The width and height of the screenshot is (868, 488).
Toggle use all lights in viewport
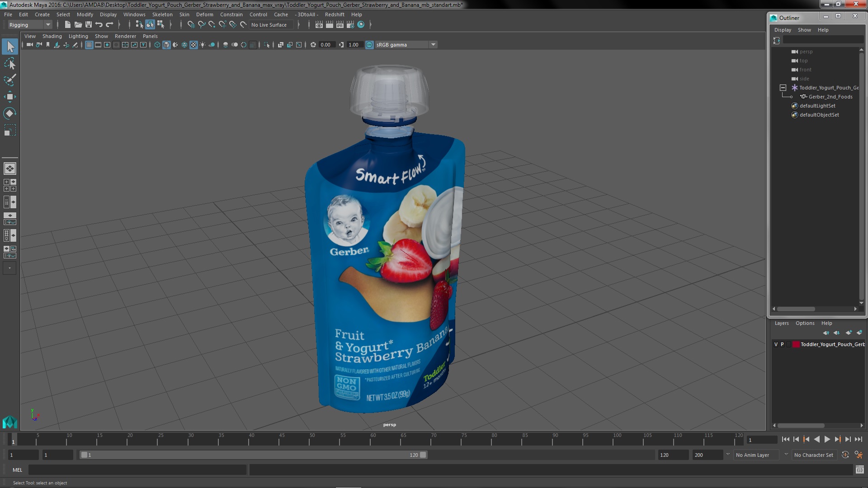(x=203, y=45)
